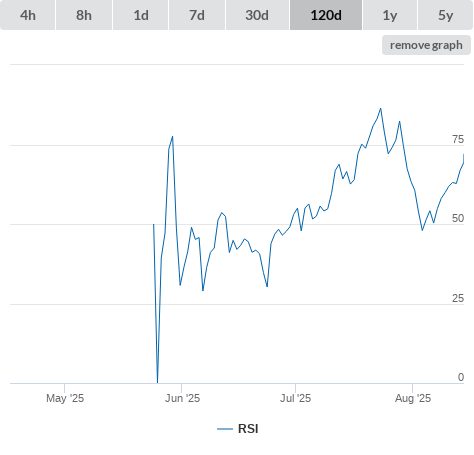474x455 pixels.
Task: Click the Aug '25 axis label
Action: (x=413, y=398)
